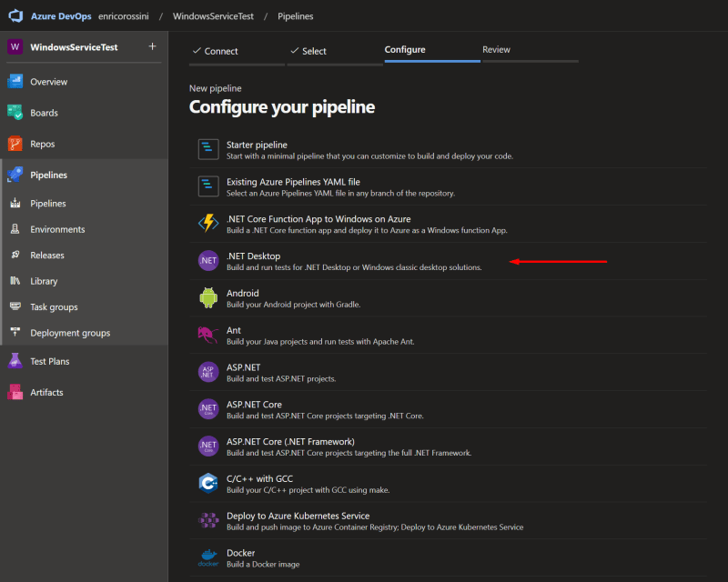
Task: Click the WindowsServiceTest breadcrumb link
Action: 213,16
